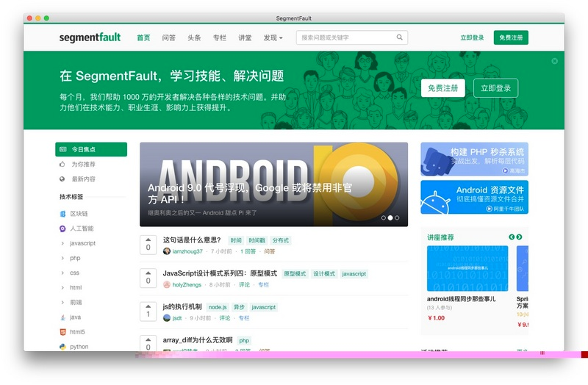Click the php tag on array_diff question
Screen dimensions: 588x385
[244, 340]
